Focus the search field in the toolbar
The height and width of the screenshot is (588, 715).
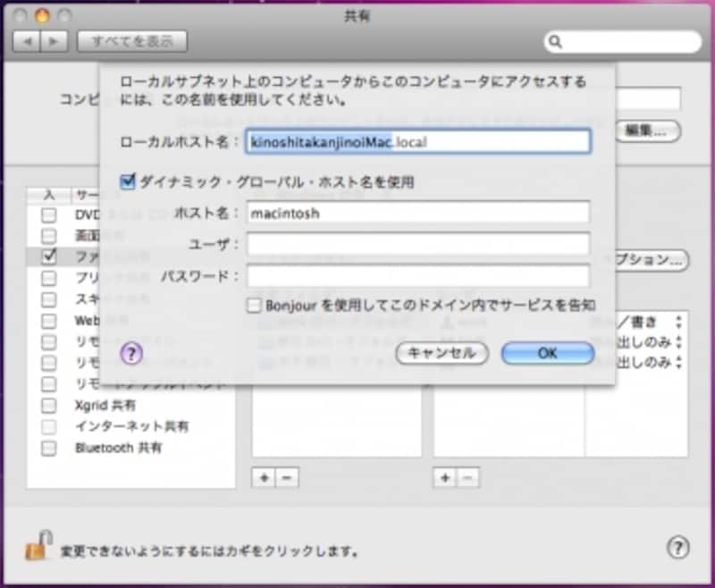point(623,42)
